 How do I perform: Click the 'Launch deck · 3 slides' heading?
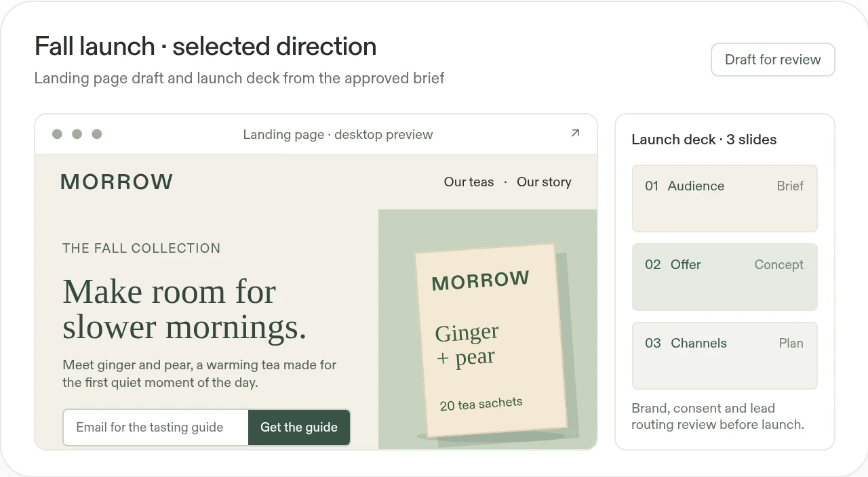coord(704,140)
